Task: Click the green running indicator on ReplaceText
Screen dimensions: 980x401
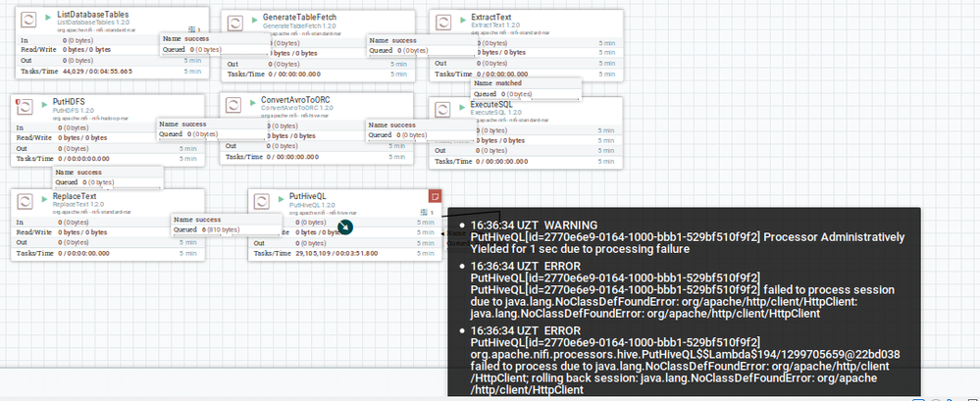Action: point(44,197)
